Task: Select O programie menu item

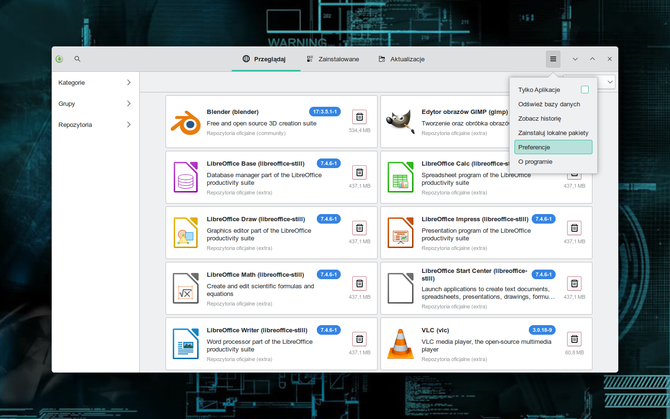Action: (553, 162)
